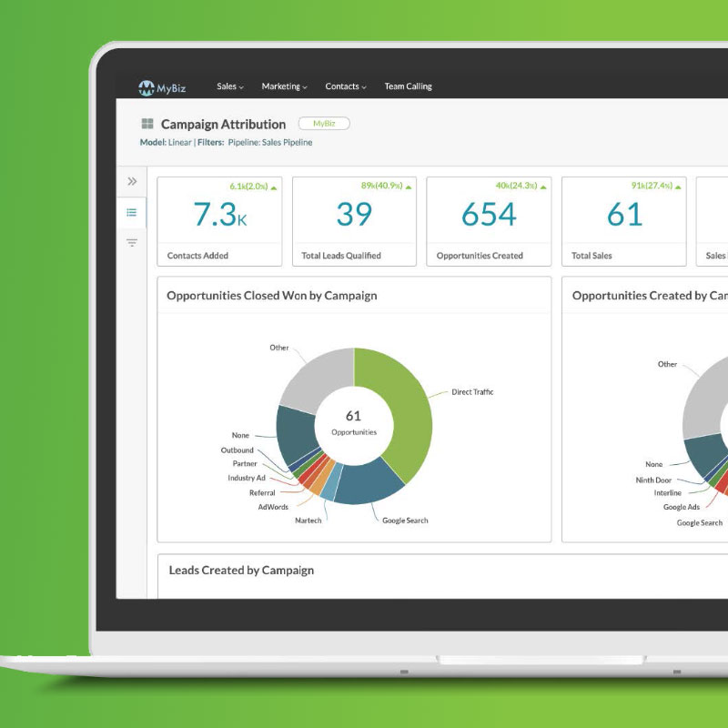This screenshot has height=728, width=728.
Task: Select the list view sidebar icon
Action: [131, 213]
